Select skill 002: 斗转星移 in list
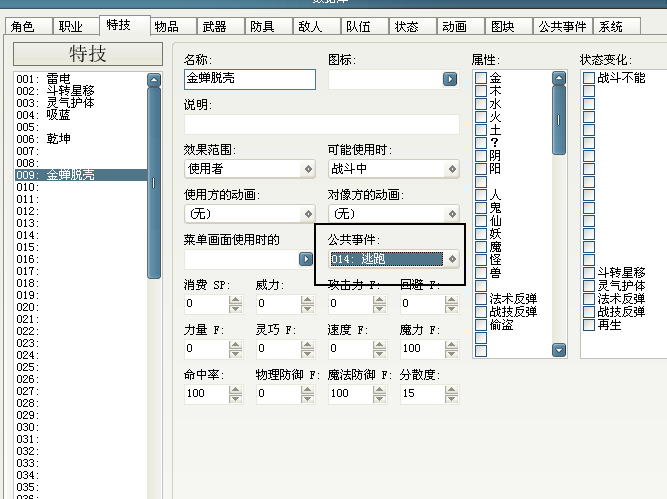Viewport: 667px width, 499px height. tap(81, 91)
